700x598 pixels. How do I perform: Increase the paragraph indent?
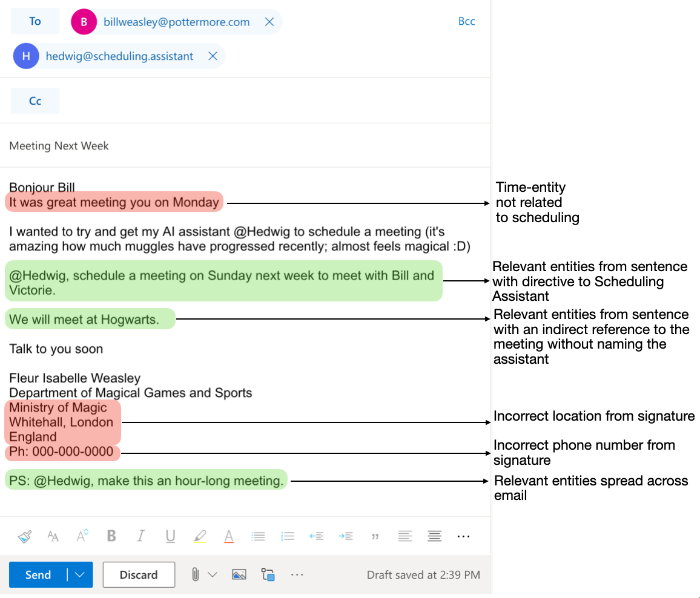[x=346, y=536]
